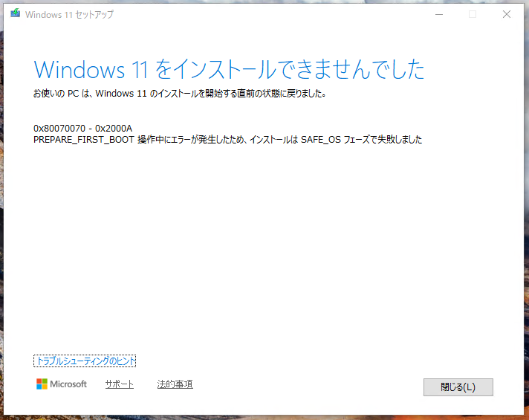The width and height of the screenshot is (529, 420).
Task: Click the Microsoft logo
Action: coord(62,384)
